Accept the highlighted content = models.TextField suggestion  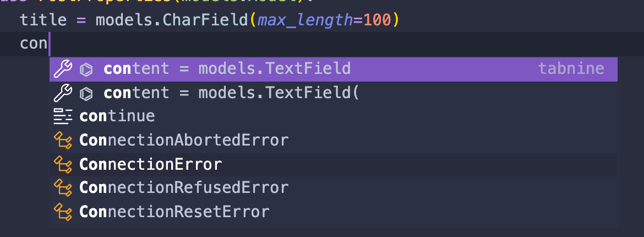(334, 69)
